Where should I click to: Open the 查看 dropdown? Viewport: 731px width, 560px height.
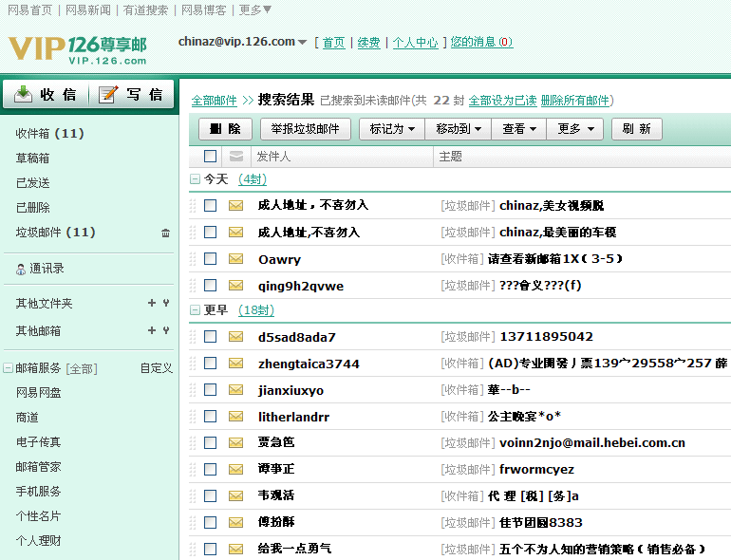(x=519, y=129)
